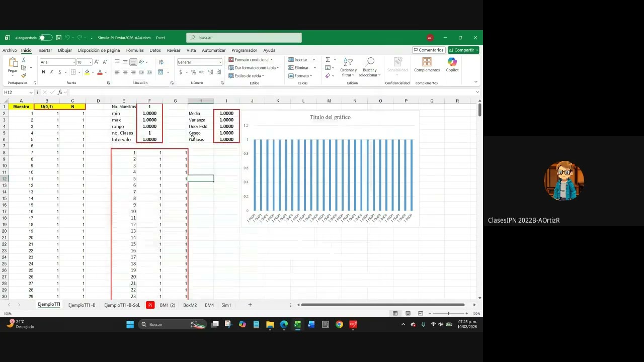This screenshot has height=362, width=644.
Task: Toggle middle vertical alignment
Action: [125, 62]
